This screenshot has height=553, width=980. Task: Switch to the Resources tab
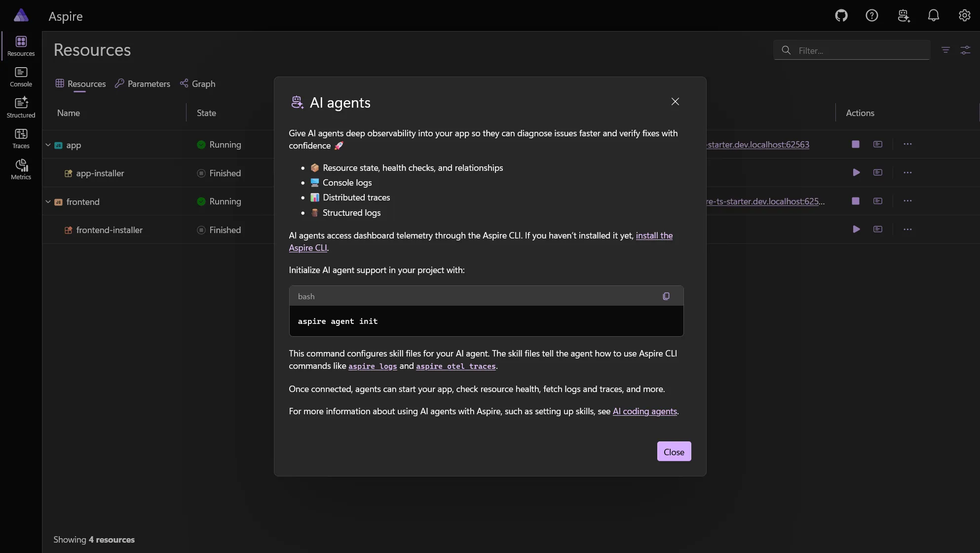pos(80,84)
